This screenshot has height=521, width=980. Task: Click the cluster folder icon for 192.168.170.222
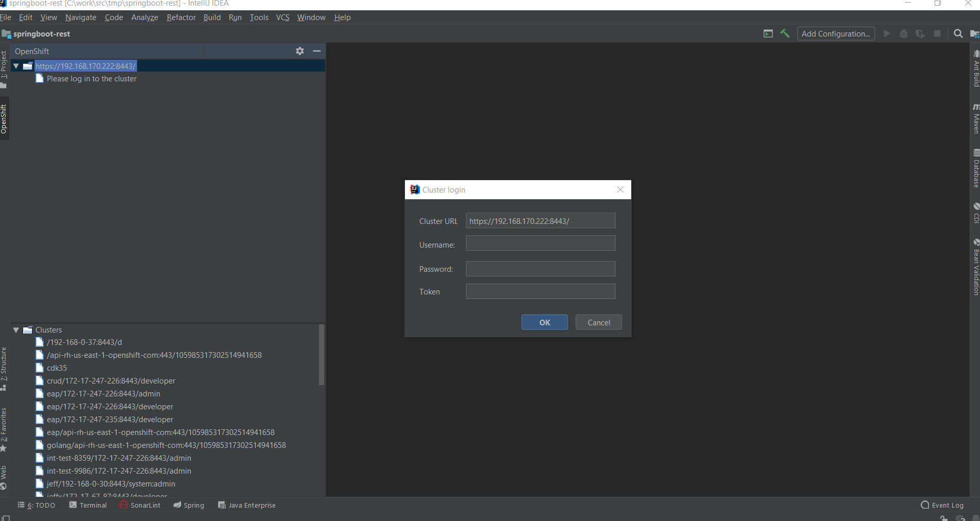point(28,66)
